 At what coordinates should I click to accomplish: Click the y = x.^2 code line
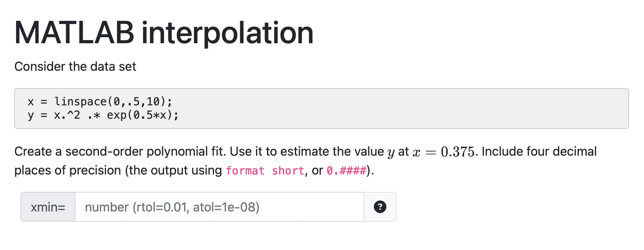point(103,115)
